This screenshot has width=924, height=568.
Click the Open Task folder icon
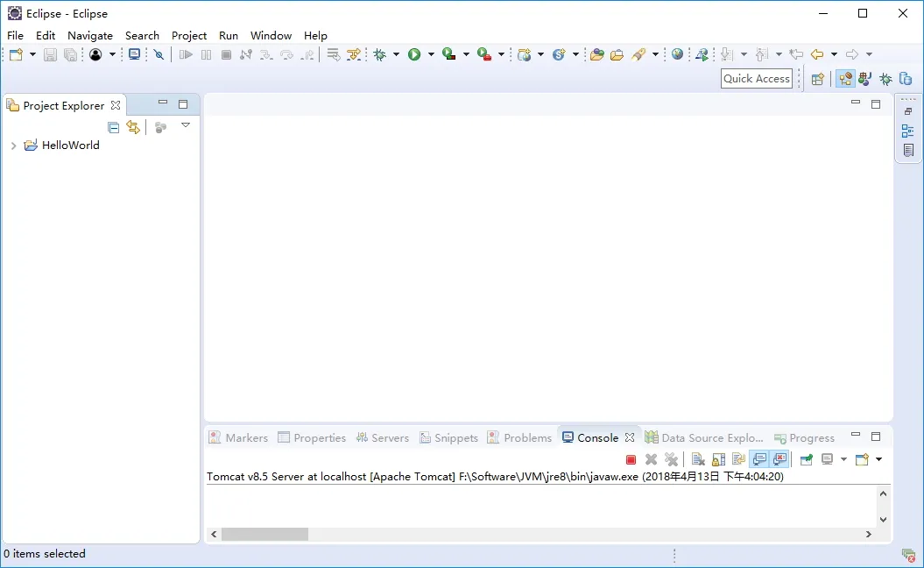[617, 54]
